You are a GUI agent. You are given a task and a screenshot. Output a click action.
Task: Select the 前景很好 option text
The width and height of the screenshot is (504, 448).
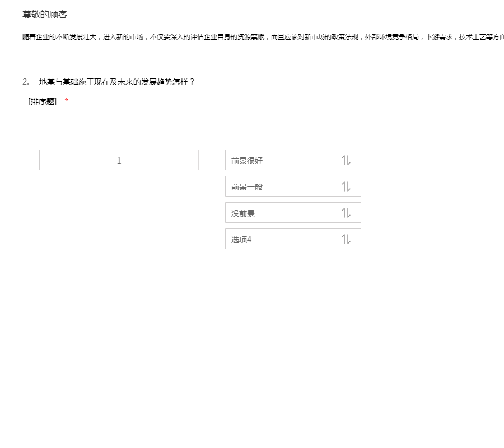(x=247, y=161)
